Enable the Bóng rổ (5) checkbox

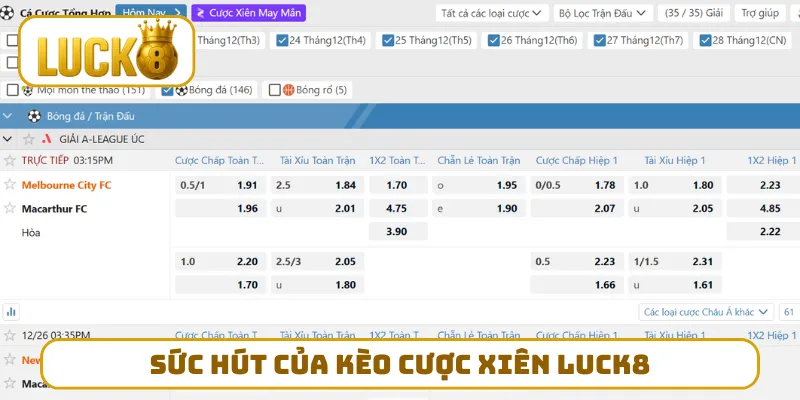pos(274,90)
